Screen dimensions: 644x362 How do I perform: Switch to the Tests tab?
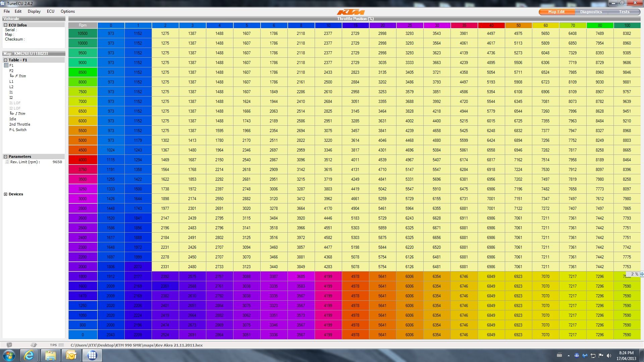tap(624, 12)
